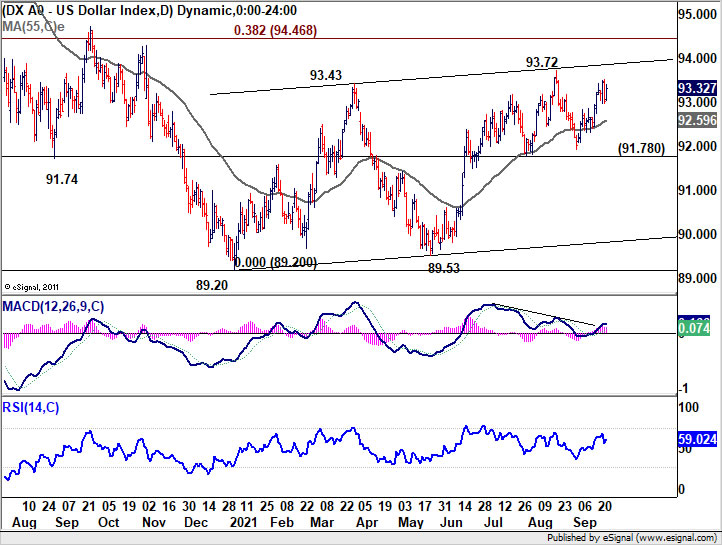Click the moving average value tag '92.596'

(x=698, y=120)
